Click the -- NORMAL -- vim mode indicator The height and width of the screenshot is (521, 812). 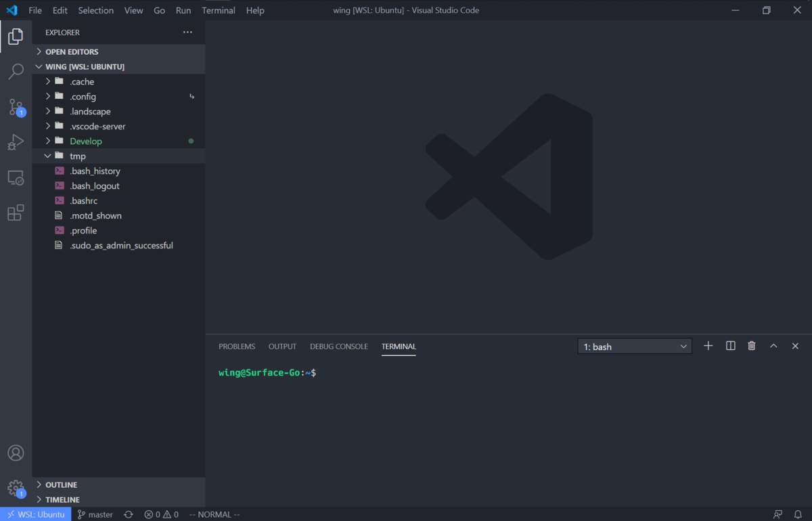point(215,514)
